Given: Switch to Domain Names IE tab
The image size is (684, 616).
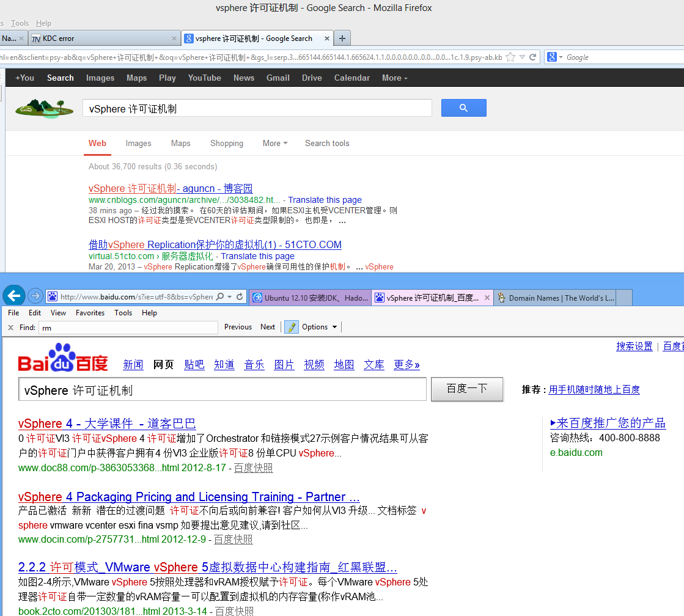Looking at the screenshot, I should [555, 298].
